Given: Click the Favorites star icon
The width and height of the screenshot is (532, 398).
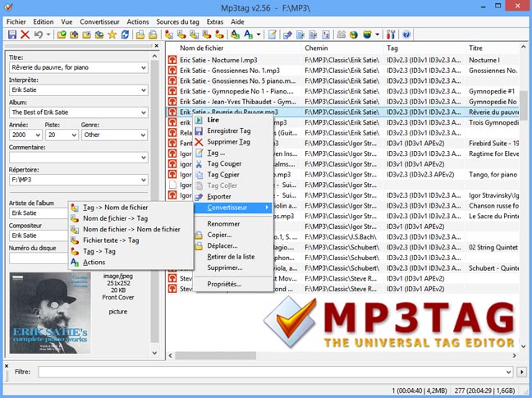Looking at the screenshot, I should (x=112, y=34).
